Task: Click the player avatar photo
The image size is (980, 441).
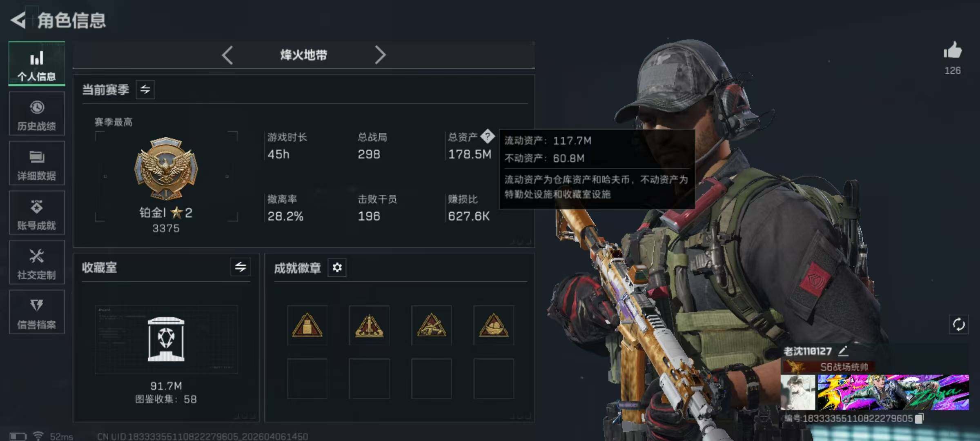Action: coord(798,392)
